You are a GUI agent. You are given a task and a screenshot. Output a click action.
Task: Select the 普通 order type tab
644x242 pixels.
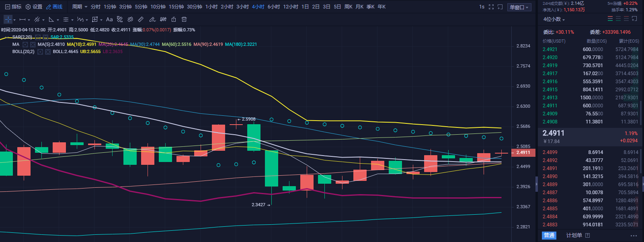click(549, 235)
